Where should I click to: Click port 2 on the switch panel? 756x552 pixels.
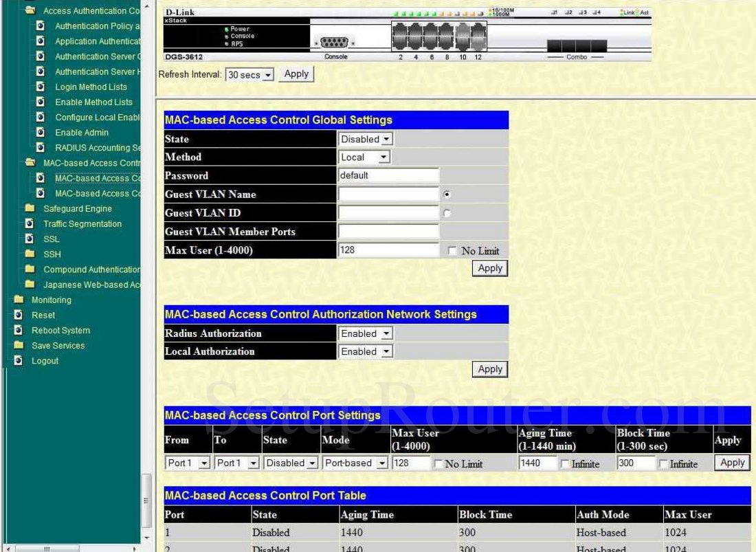click(x=400, y=36)
